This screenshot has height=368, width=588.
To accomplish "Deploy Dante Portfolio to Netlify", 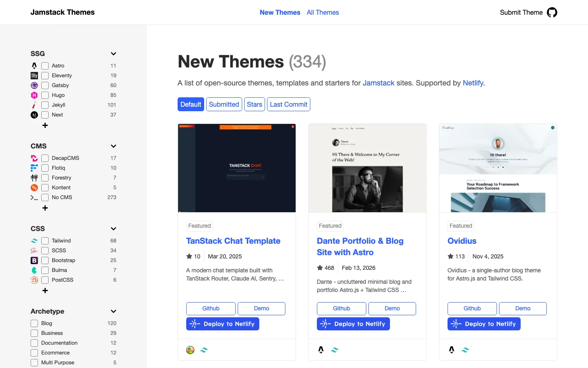I will click(x=353, y=324).
